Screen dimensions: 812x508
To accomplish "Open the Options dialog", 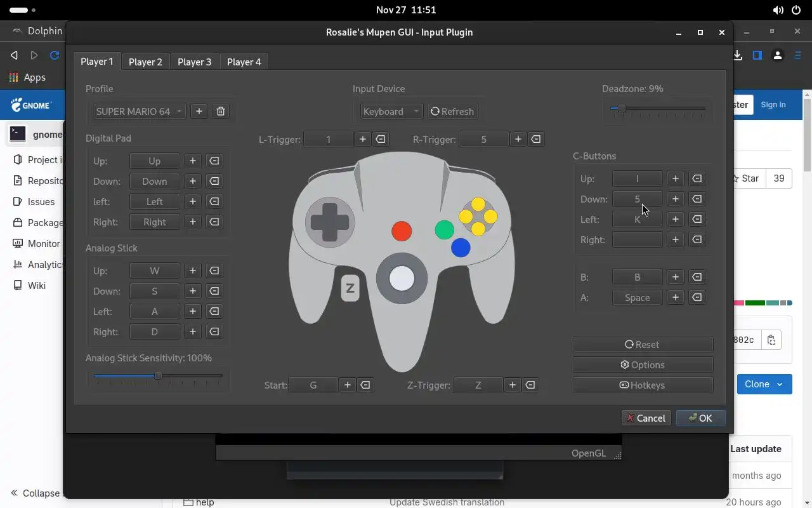I will point(643,364).
